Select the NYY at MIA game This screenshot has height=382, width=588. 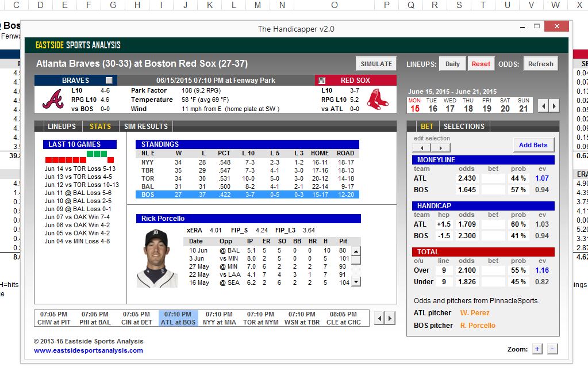pyautogui.click(x=219, y=318)
